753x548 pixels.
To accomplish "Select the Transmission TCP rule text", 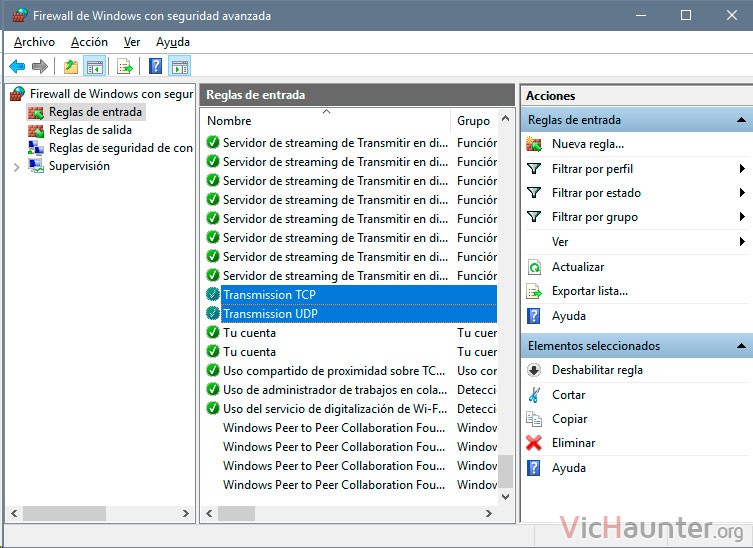I will pos(269,294).
